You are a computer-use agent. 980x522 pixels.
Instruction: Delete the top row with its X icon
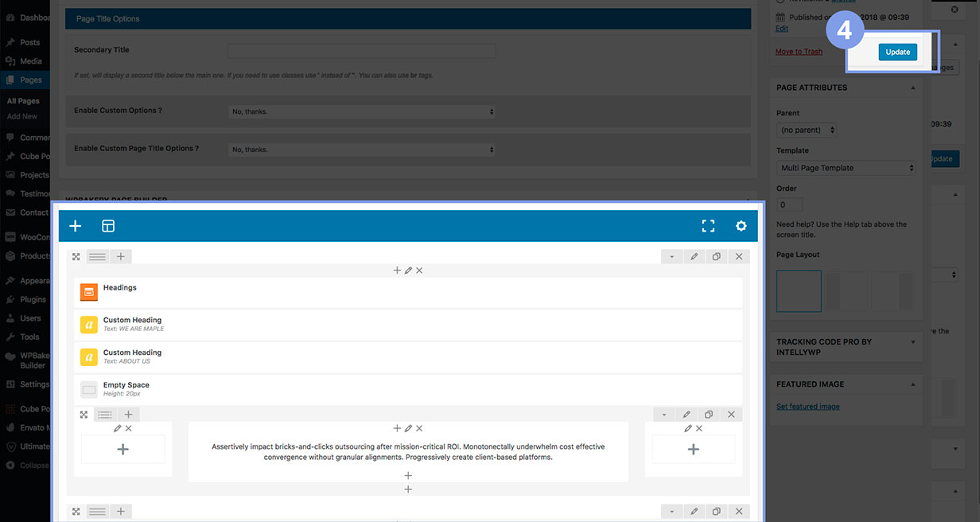(x=738, y=256)
